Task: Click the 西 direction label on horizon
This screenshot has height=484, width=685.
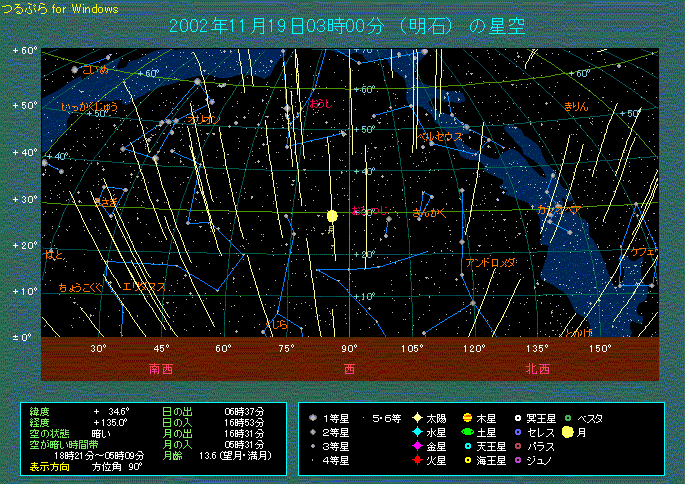Action: (349, 368)
